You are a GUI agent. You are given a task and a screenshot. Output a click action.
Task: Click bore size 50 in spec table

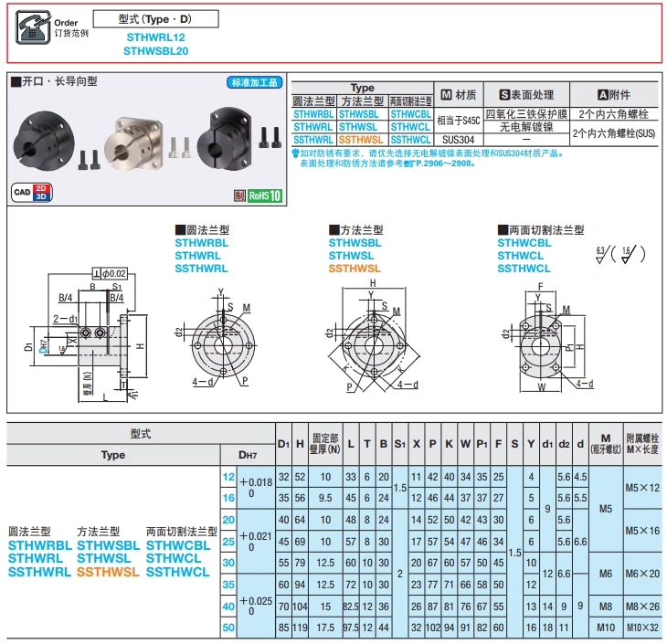click(228, 628)
